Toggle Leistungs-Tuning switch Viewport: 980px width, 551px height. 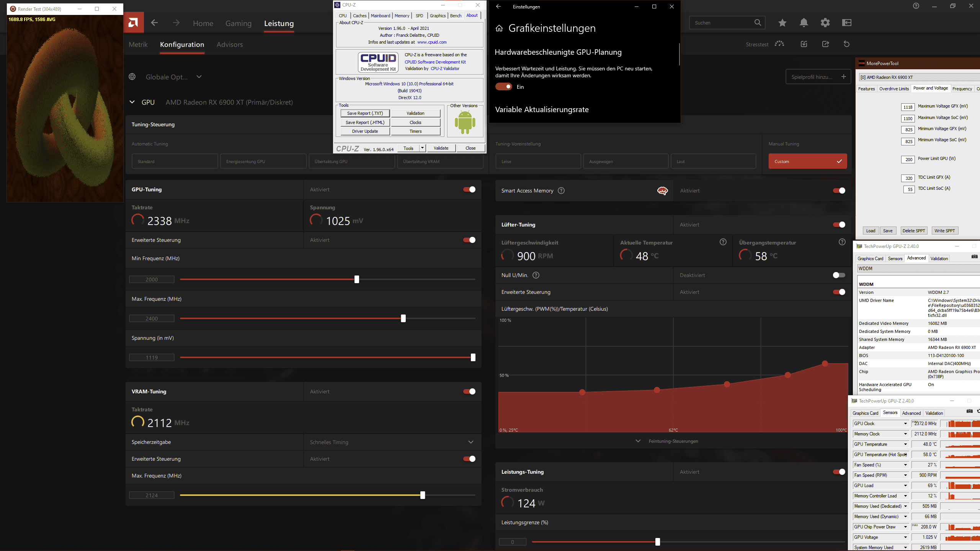pos(839,472)
